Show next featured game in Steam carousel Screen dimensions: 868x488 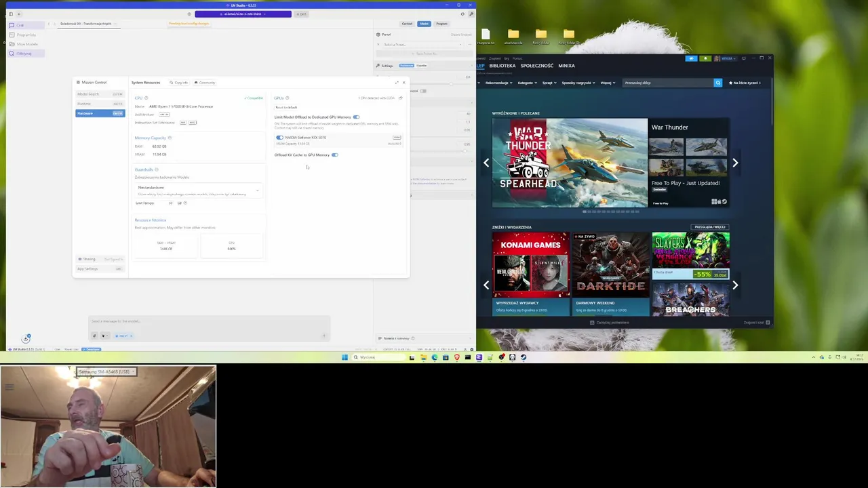click(x=735, y=163)
